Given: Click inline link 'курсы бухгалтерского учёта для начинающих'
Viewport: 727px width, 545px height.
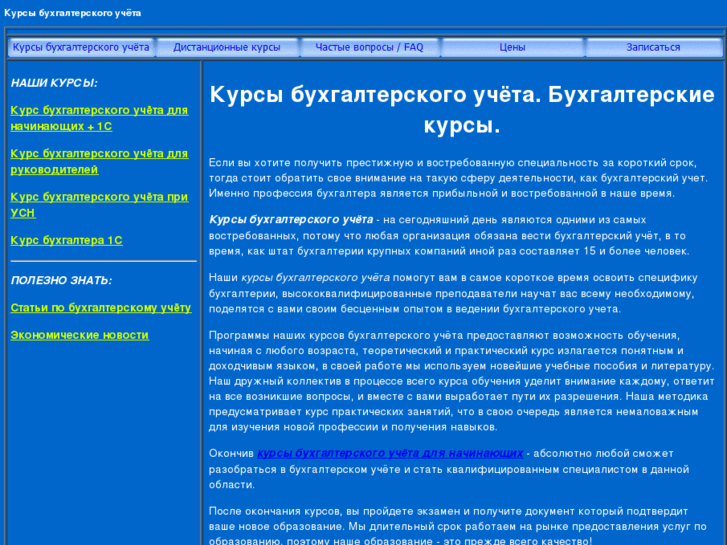Looking at the screenshot, I should pyautogui.click(x=390, y=453).
